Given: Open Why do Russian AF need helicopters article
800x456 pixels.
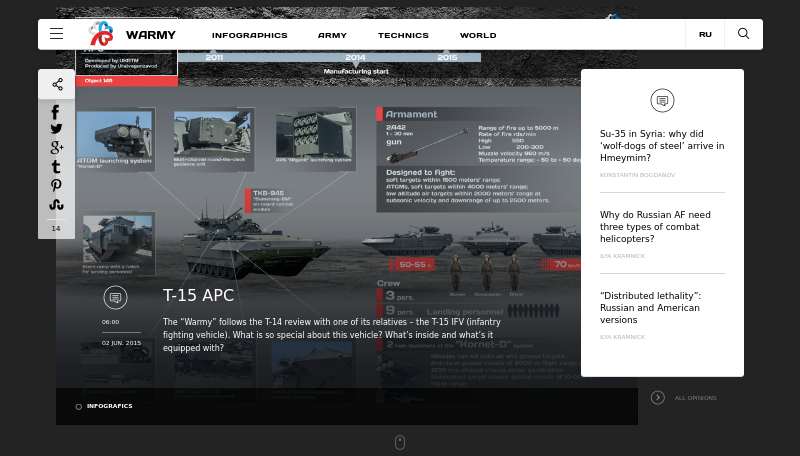Looking at the screenshot, I should point(655,227).
